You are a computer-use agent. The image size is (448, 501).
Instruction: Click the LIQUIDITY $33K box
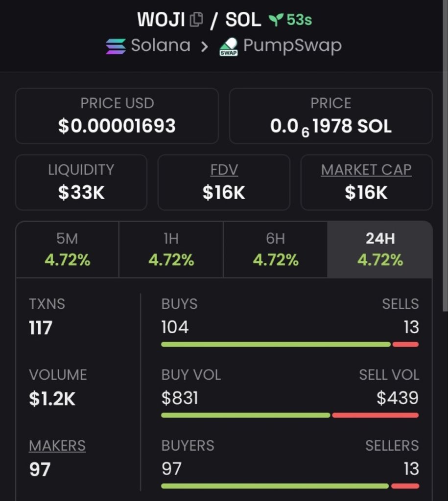[x=81, y=182]
